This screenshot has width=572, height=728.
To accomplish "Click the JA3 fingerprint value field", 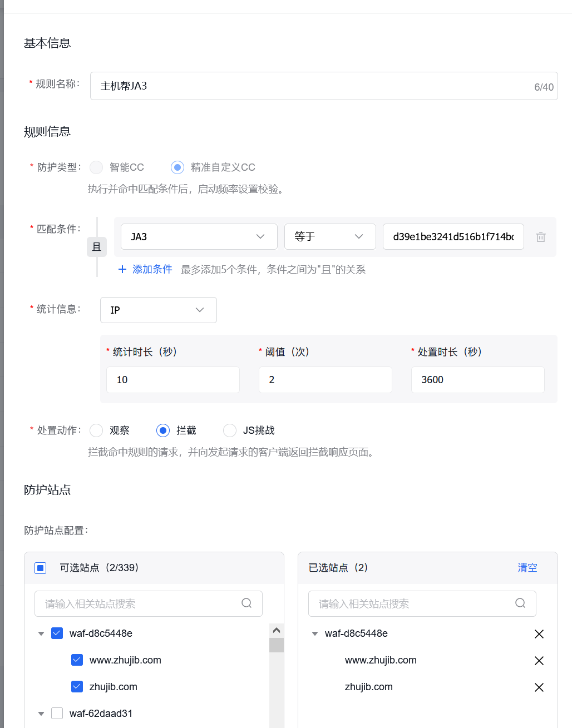I will tap(453, 237).
